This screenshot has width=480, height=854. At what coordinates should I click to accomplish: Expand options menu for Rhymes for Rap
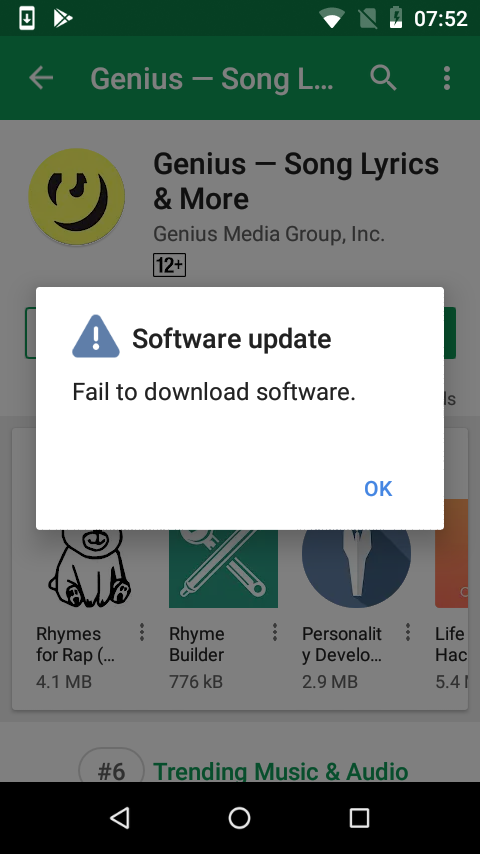[142, 632]
